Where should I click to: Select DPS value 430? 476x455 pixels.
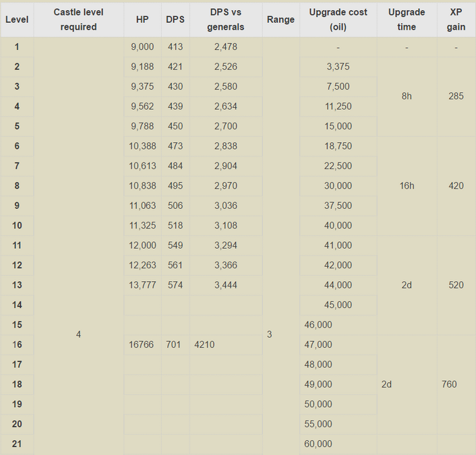(x=175, y=86)
